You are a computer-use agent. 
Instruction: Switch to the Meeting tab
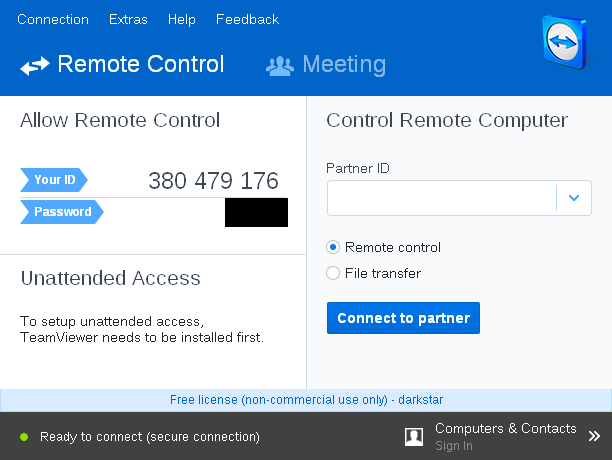[x=343, y=65]
